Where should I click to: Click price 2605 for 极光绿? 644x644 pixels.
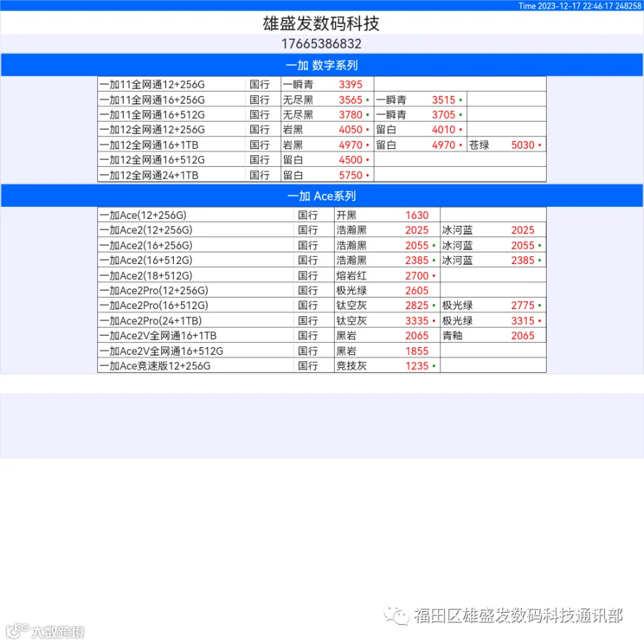pos(417,291)
